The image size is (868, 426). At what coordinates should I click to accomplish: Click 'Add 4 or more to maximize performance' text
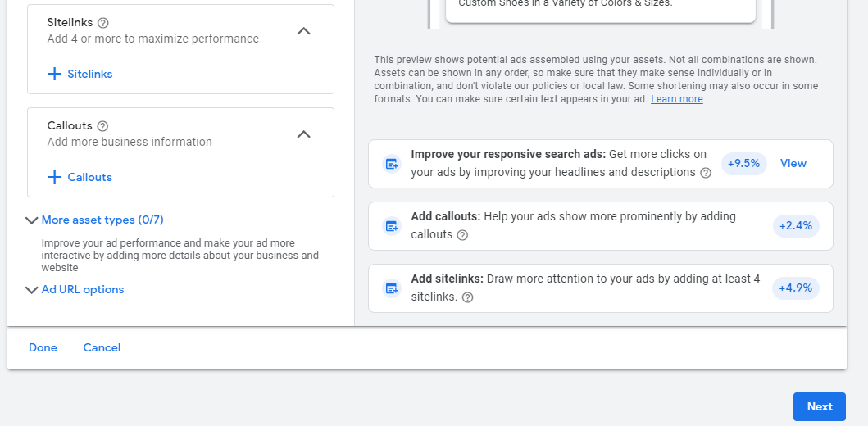pyautogui.click(x=152, y=39)
